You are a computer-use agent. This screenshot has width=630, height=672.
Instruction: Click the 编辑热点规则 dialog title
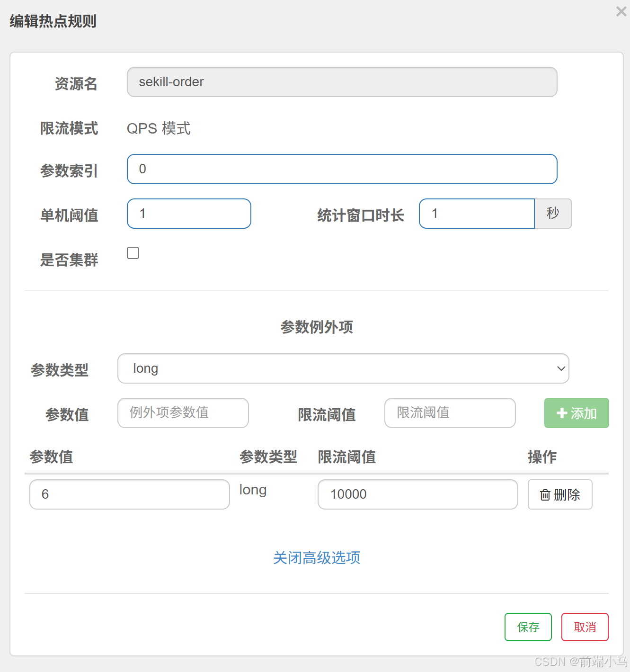pos(53,21)
